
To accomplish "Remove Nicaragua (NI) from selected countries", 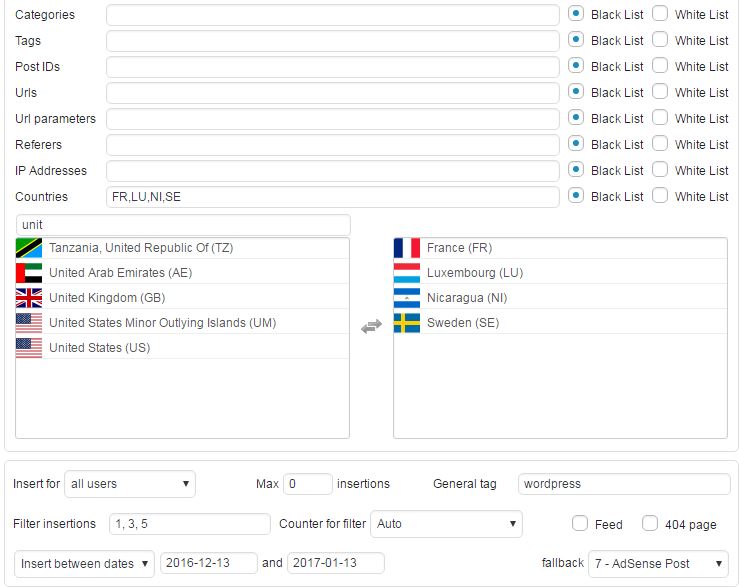I will [560, 298].
